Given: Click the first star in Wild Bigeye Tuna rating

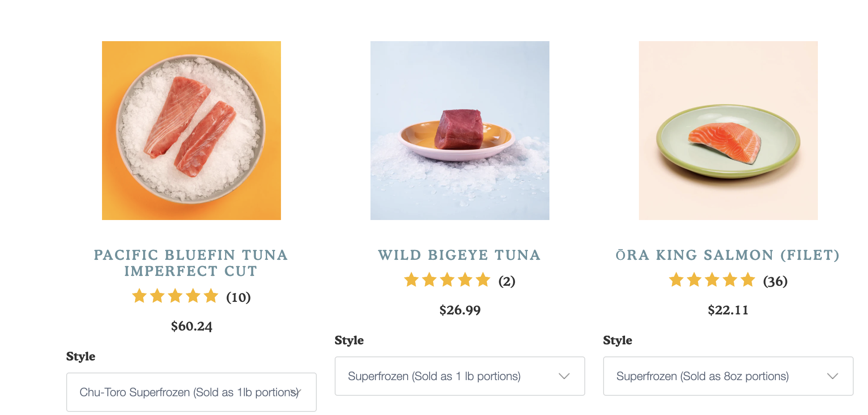Looking at the screenshot, I should (412, 280).
